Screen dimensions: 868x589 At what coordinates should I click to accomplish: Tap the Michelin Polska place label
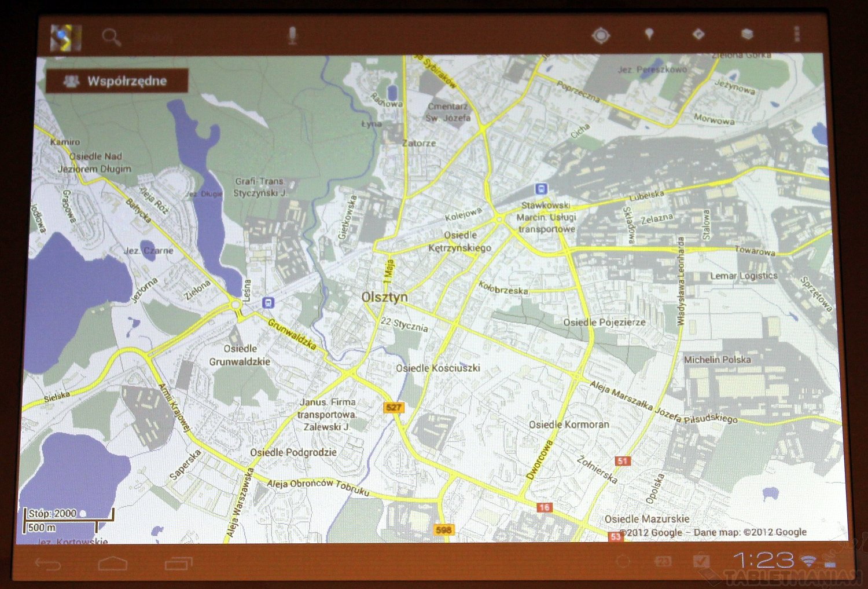tap(717, 360)
